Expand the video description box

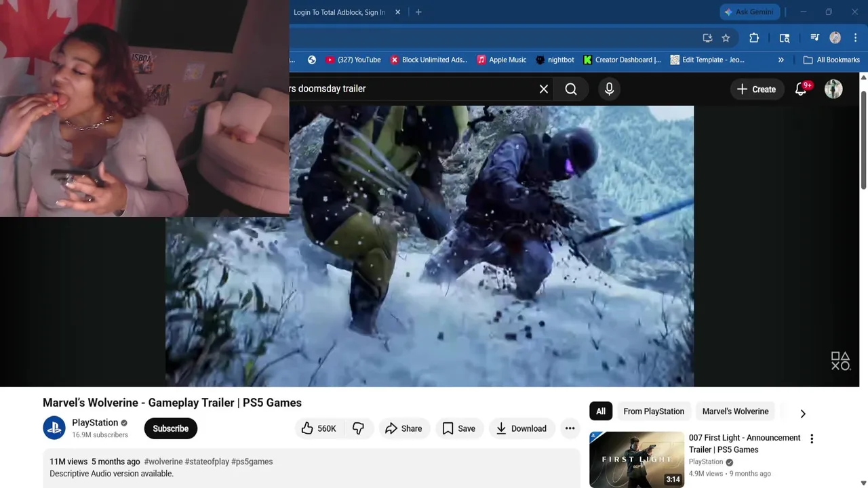(x=311, y=469)
